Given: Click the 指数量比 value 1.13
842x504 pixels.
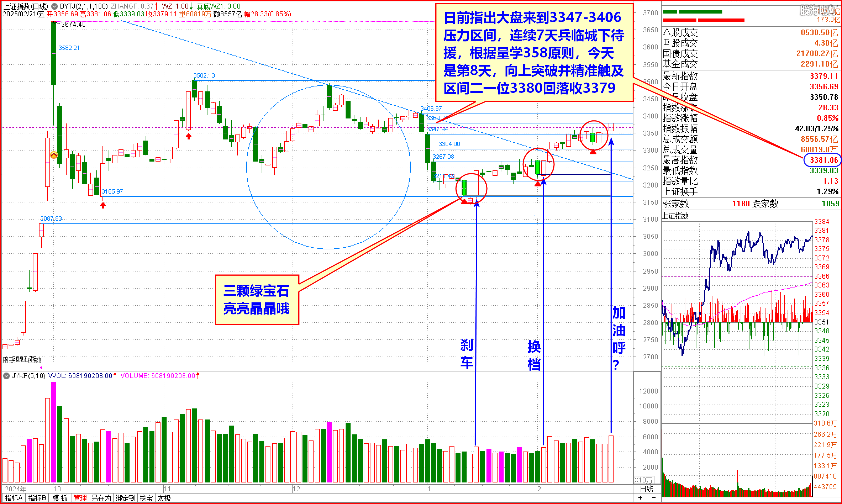Looking at the screenshot, I should (830, 181).
